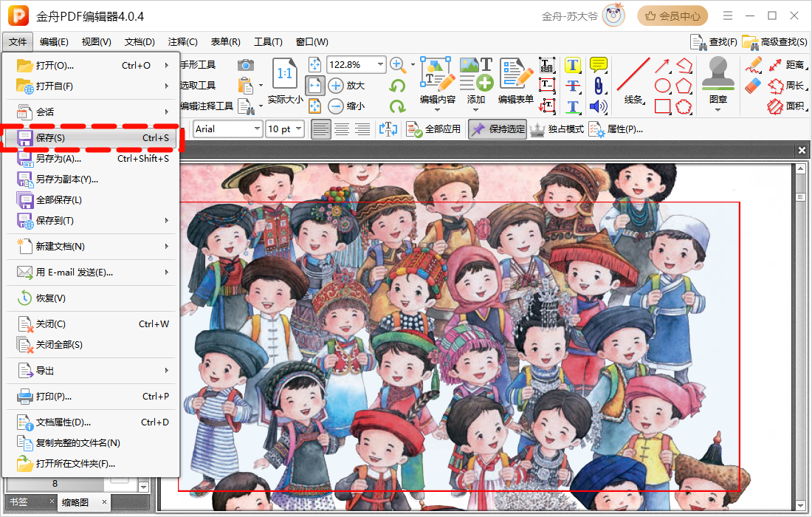812x517 pixels.
Task: Click the 1:1 actual size page icon
Action: [x=284, y=74]
